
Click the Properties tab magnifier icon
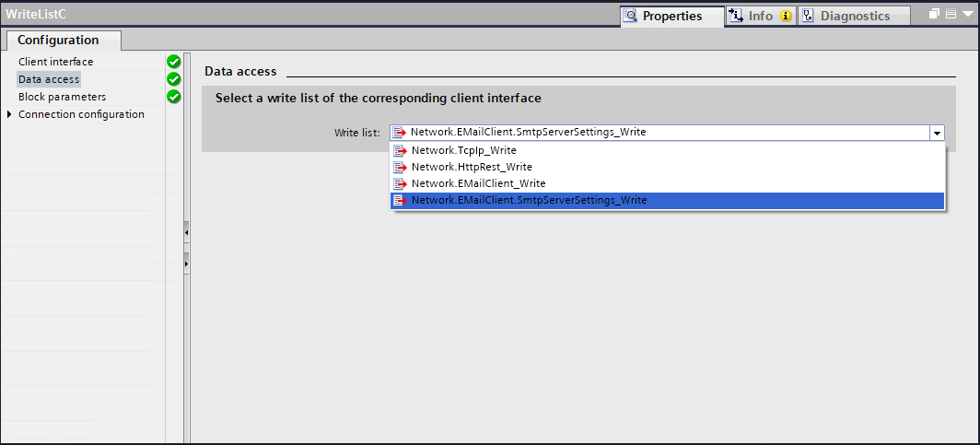coord(631,16)
